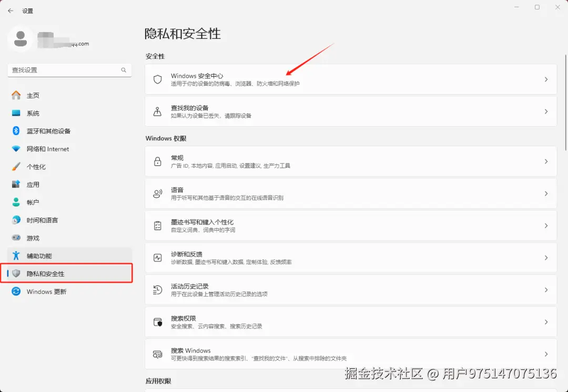Image resolution: width=568 pixels, height=392 pixels.
Task: Click the back arrow in title bar
Action: click(11, 11)
